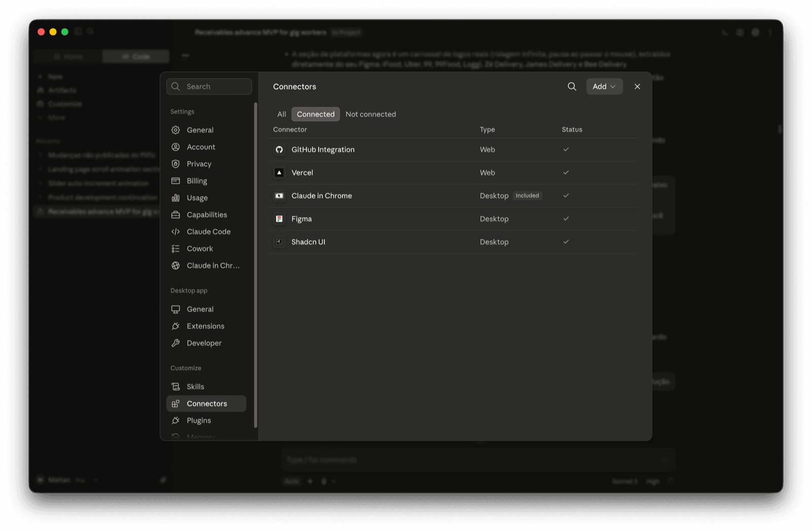Click the Claude in Chrome connector icon
812x531 pixels.
pos(279,195)
